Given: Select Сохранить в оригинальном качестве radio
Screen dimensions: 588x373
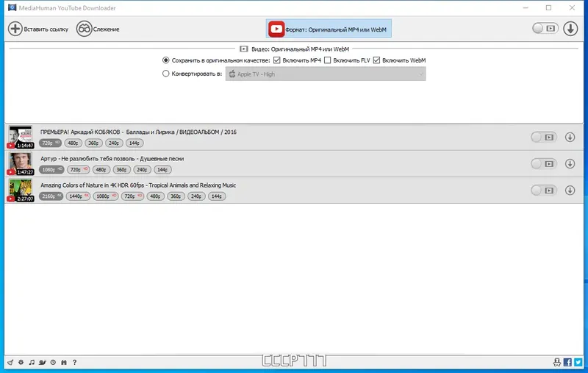Looking at the screenshot, I should 166,60.
